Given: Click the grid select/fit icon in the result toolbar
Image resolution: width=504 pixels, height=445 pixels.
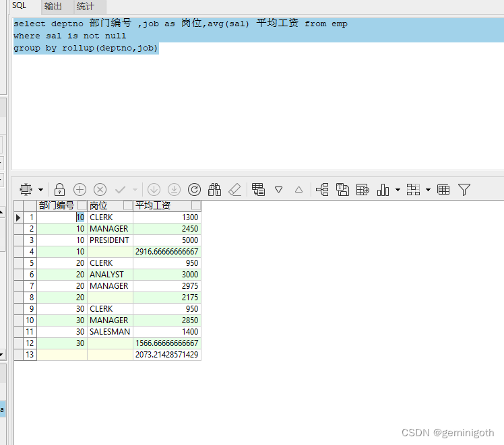Looking at the screenshot, I should pyautogui.click(x=26, y=189).
